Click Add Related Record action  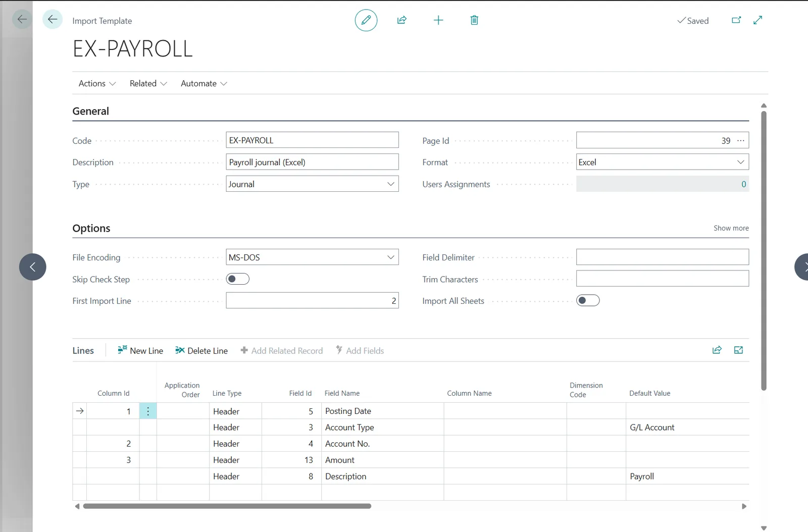coord(281,351)
